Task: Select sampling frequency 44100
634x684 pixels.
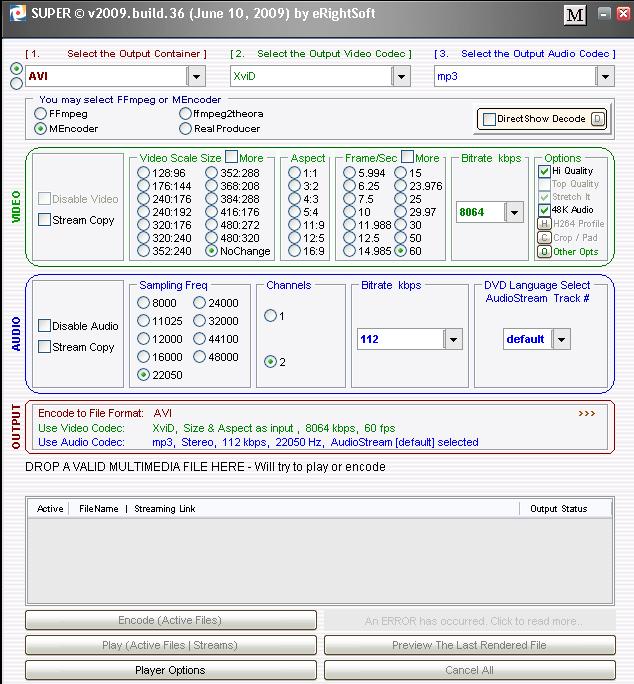Action: 199,339
